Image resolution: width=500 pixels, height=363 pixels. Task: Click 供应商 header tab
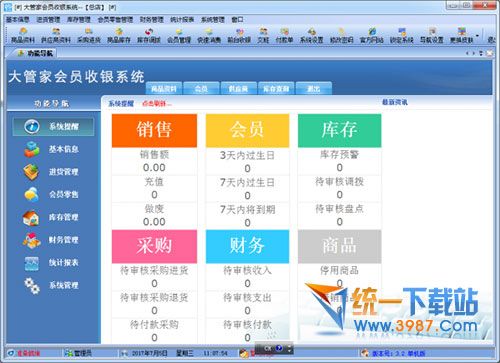[239, 89]
